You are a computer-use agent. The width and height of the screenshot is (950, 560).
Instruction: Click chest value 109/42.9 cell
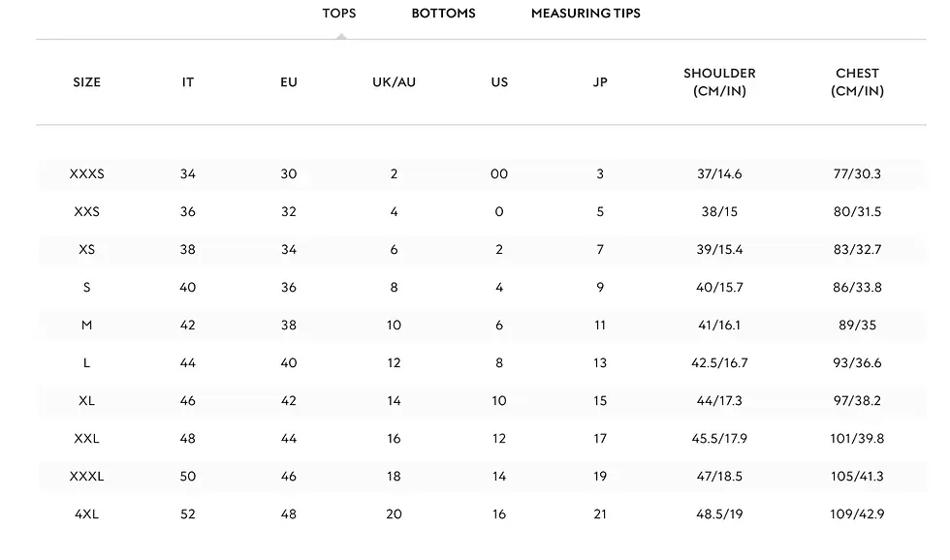click(x=856, y=514)
